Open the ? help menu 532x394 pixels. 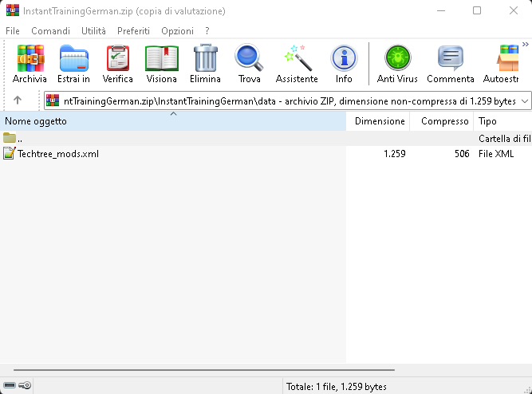(x=207, y=31)
